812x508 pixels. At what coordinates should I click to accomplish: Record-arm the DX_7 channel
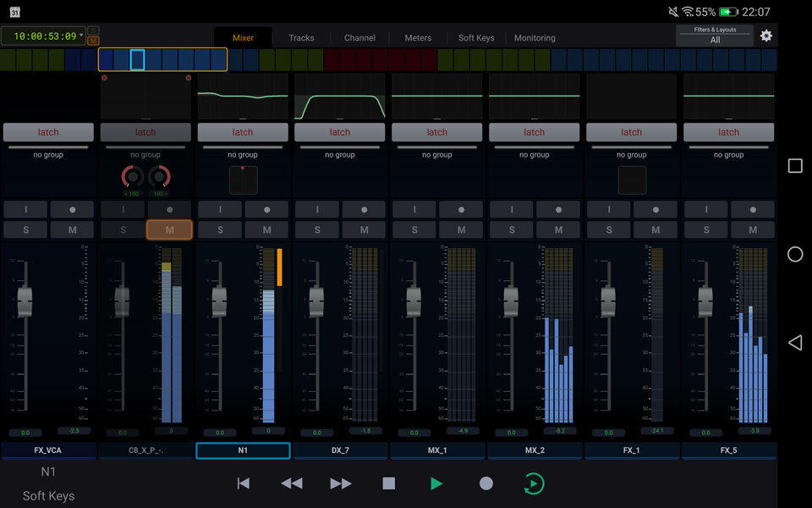tap(364, 209)
